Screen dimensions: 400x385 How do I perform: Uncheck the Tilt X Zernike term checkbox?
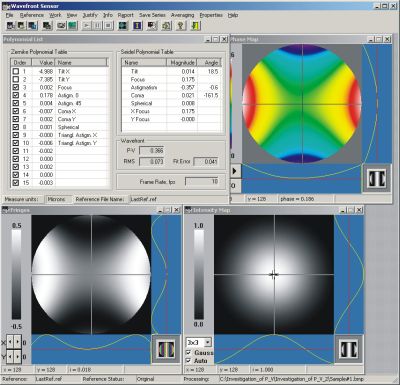[x=16, y=71]
